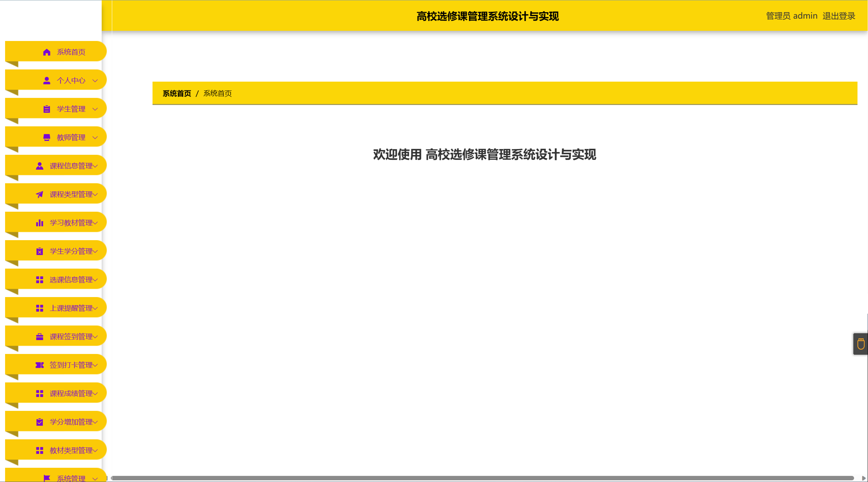
Task: Open the 课程成绩管理 menu item
Action: [71, 394]
